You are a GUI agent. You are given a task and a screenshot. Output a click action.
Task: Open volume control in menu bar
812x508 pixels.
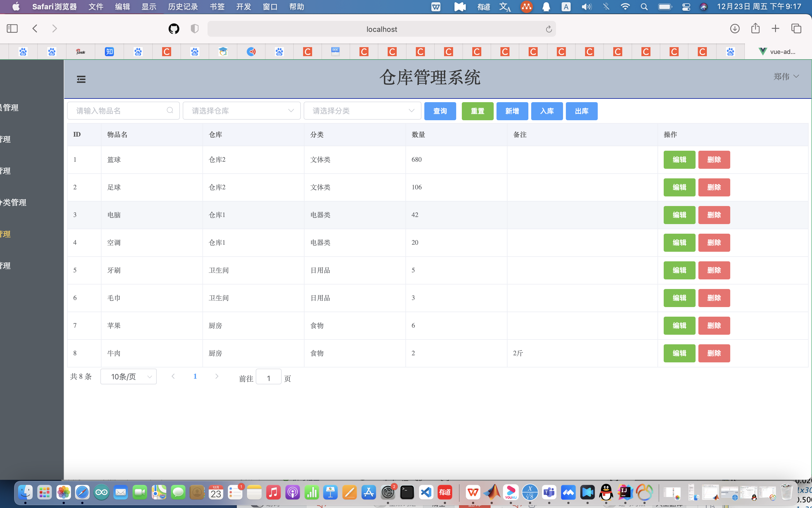click(x=586, y=7)
